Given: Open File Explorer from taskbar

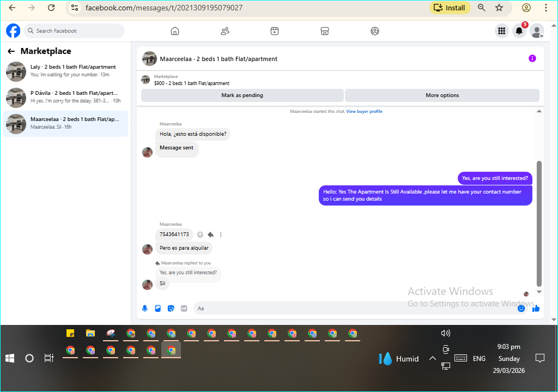Looking at the screenshot, I should coord(90,334).
